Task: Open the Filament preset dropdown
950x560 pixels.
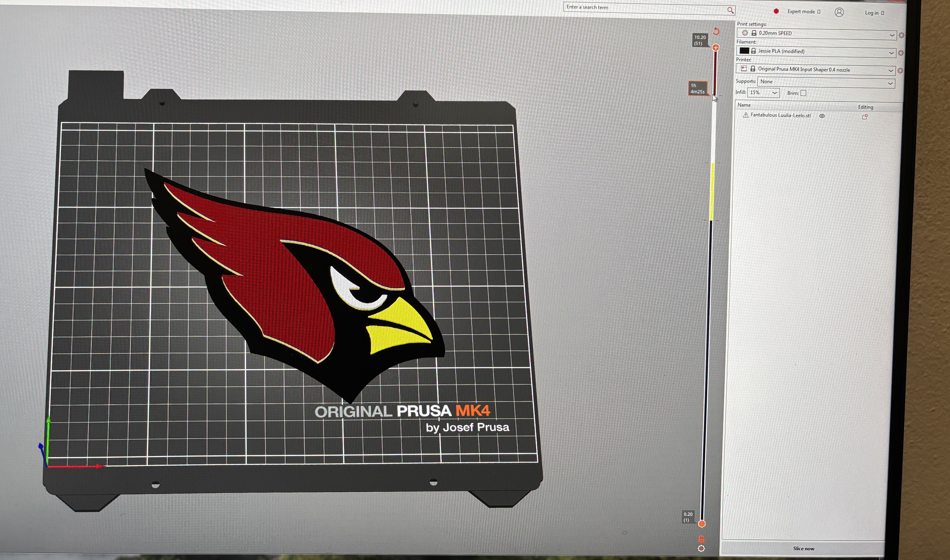Action: (816, 52)
